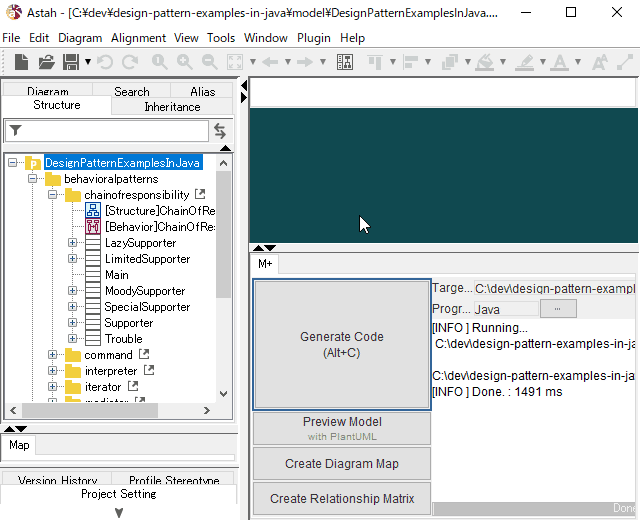Open the Tools menu
This screenshot has height=520, width=640.
point(221,38)
